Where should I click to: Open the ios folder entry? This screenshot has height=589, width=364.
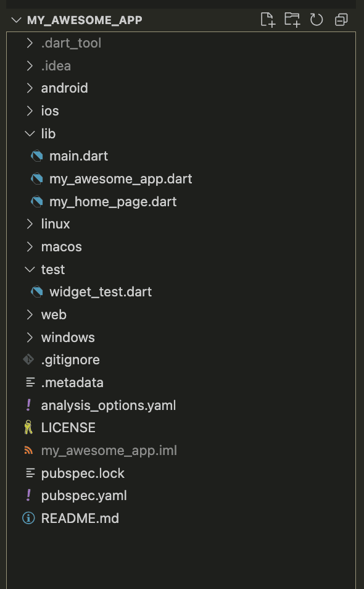tap(50, 111)
